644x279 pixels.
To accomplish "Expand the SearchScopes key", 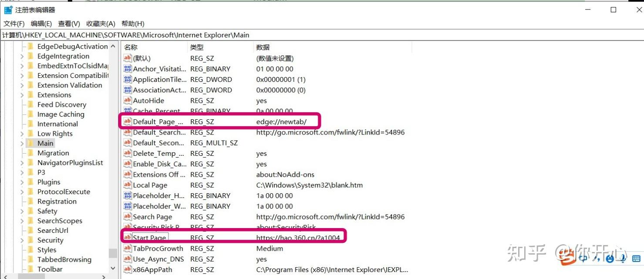I will point(22,221).
